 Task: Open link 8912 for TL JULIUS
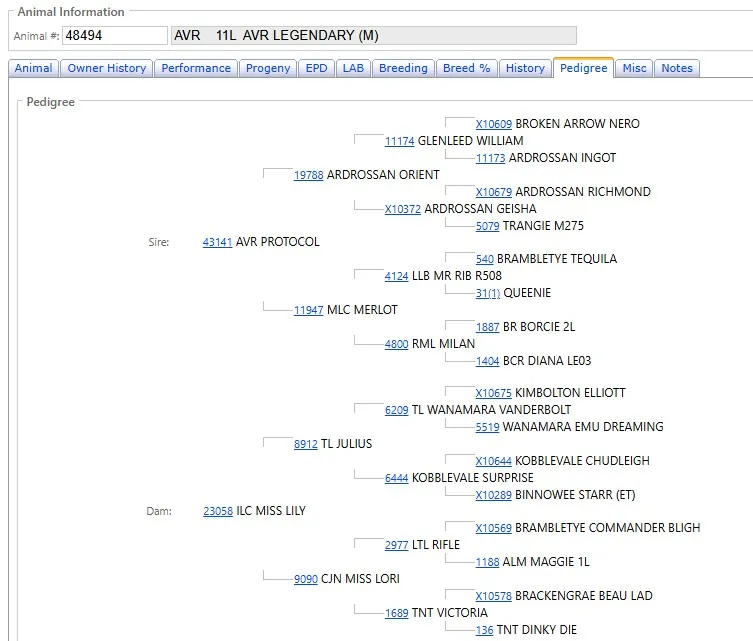coord(305,444)
